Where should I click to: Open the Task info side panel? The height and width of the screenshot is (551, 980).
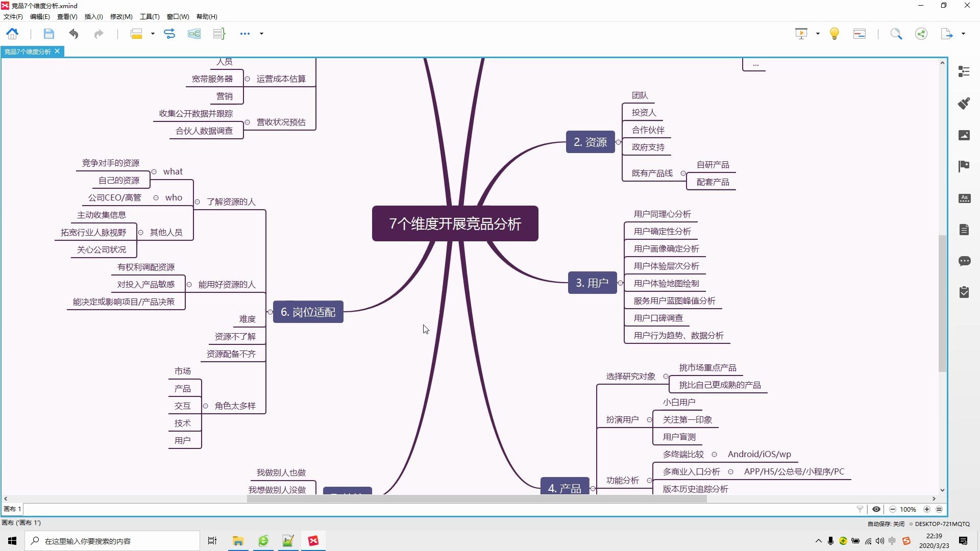[x=964, y=292]
